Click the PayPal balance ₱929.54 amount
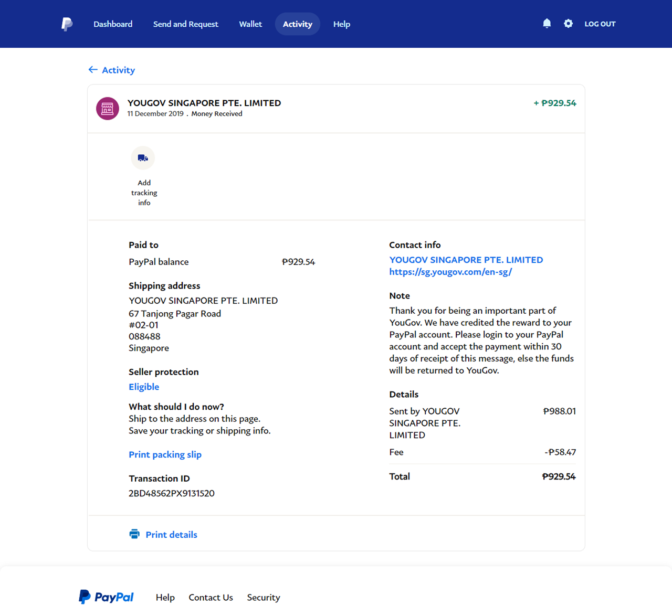 (298, 262)
